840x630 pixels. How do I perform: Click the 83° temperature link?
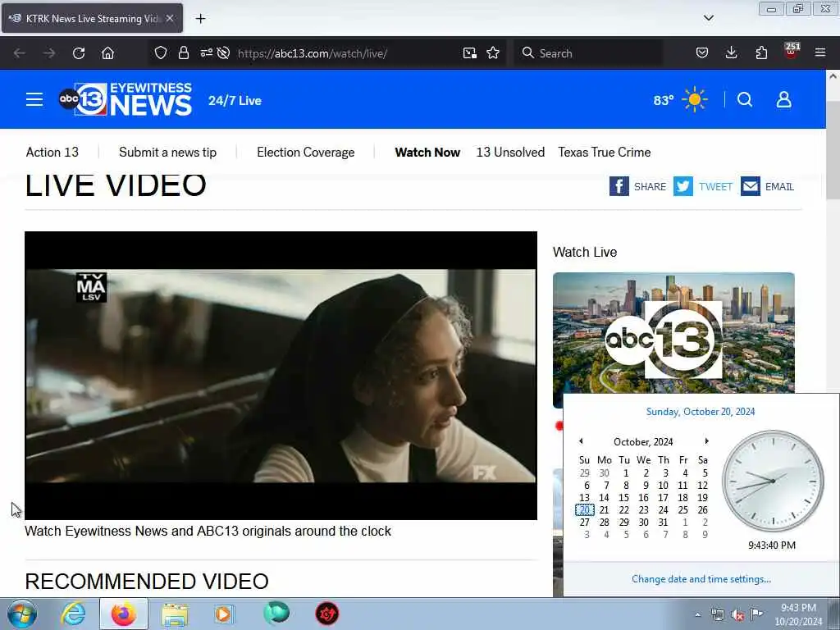(x=663, y=100)
